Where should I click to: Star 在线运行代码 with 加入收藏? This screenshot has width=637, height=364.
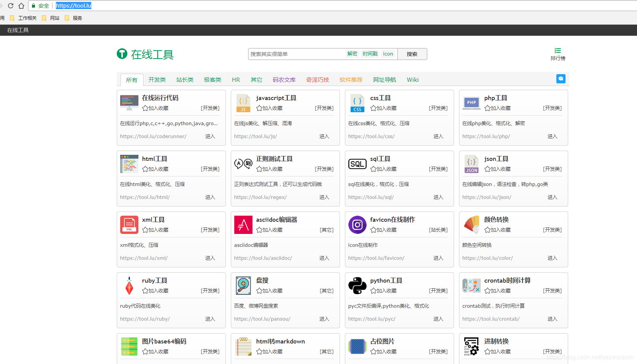point(155,108)
